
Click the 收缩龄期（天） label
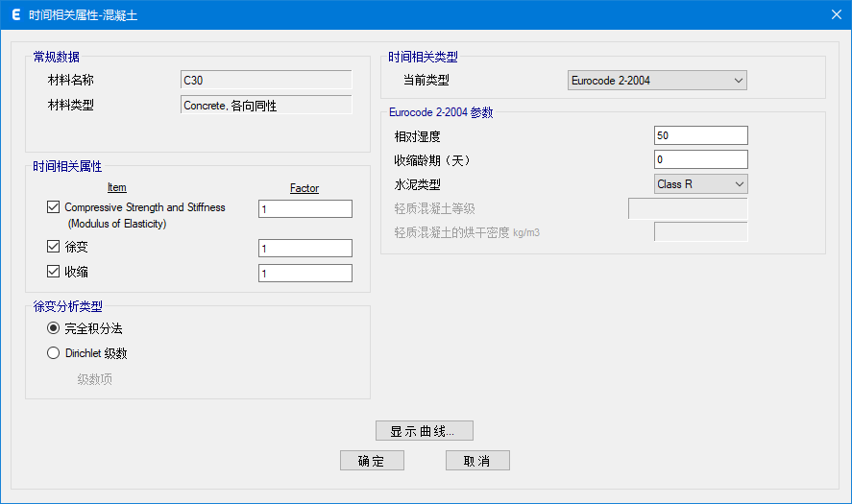pos(432,160)
